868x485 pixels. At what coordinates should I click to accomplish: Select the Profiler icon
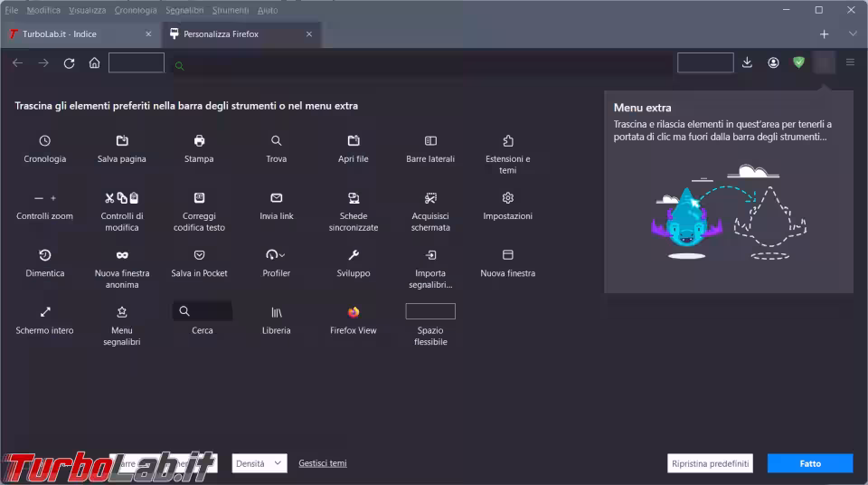276,255
